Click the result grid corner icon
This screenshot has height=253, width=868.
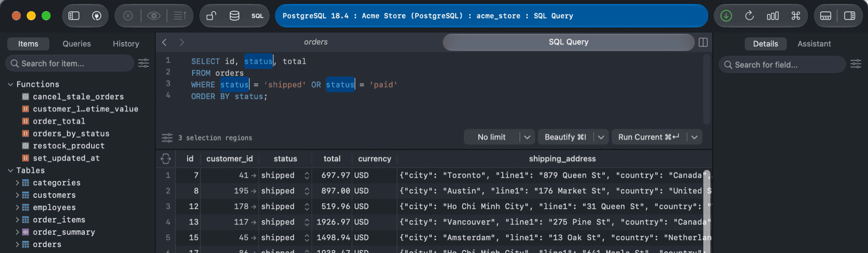click(166, 159)
